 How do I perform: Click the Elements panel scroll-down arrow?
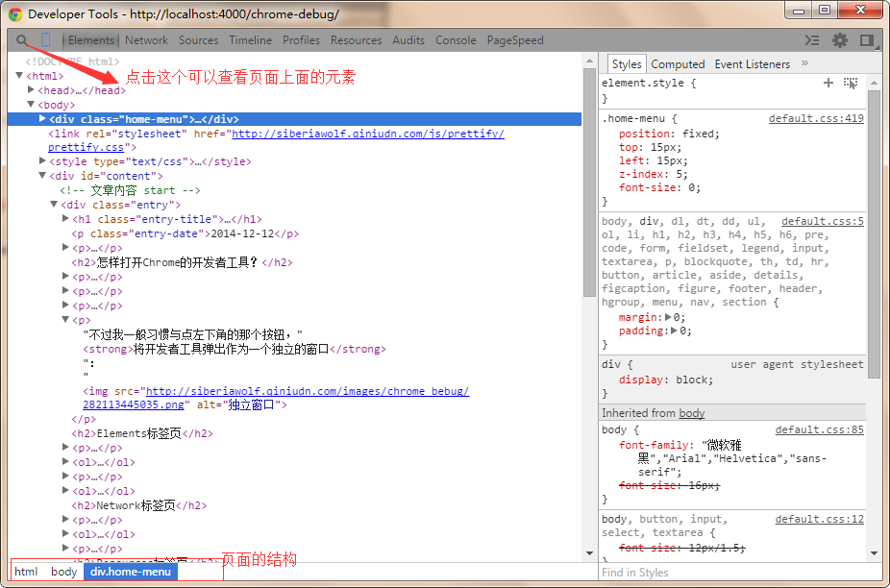click(x=589, y=553)
